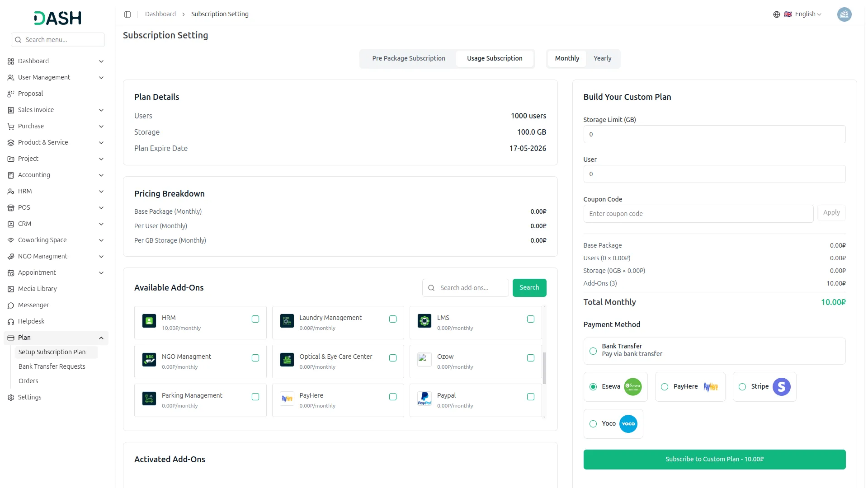Select the Bank Transfer payment option
Viewport: 868px width, 488px height.
click(x=593, y=351)
